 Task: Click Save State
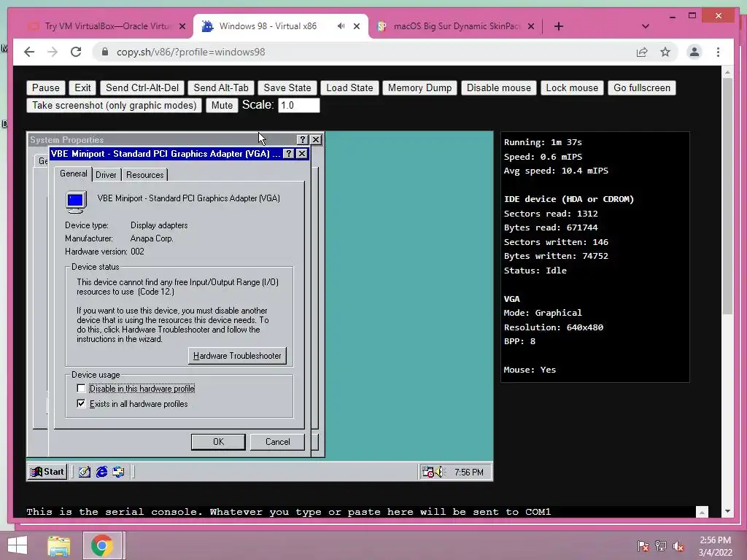(x=287, y=87)
